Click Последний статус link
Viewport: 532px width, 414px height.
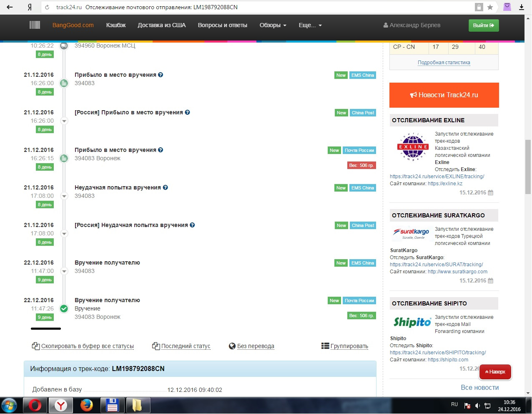click(x=181, y=346)
